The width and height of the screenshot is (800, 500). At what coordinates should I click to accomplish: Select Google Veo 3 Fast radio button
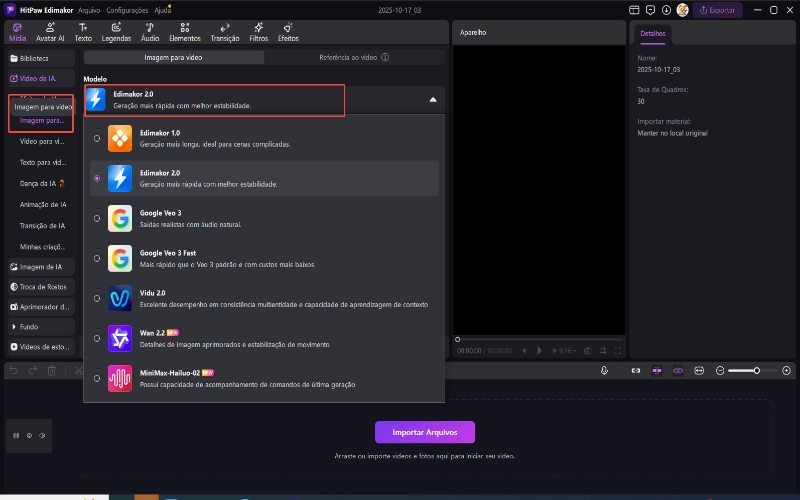[x=97, y=259]
